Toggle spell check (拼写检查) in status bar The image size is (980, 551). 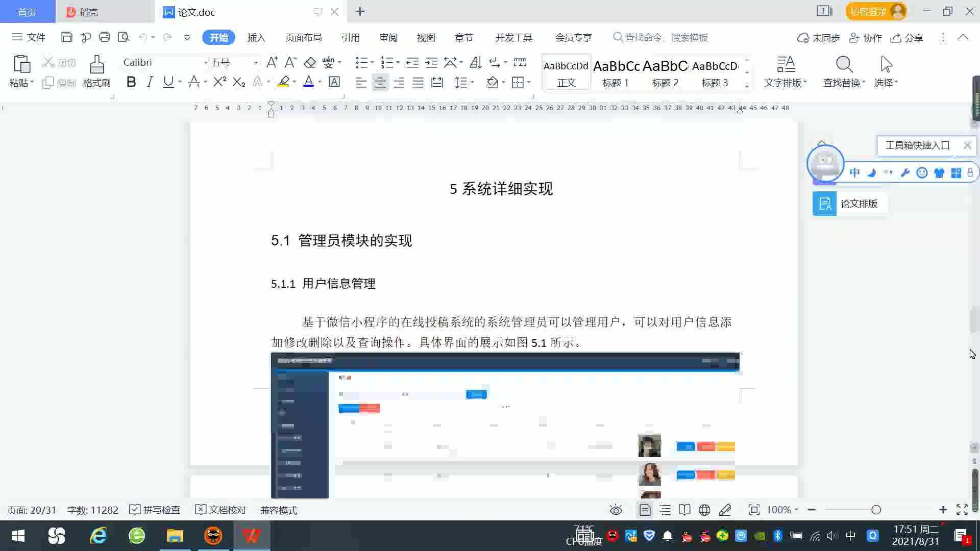(x=155, y=510)
